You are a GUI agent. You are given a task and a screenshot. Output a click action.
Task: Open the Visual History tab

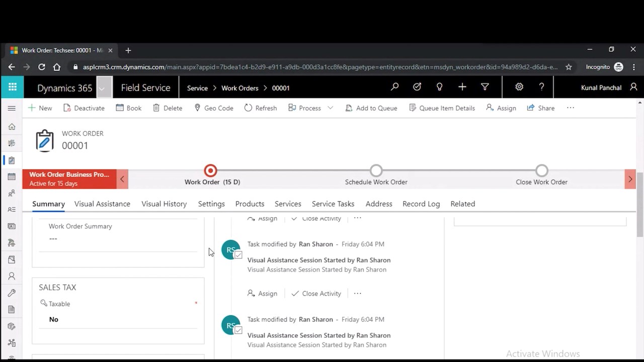tap(164, 204)
